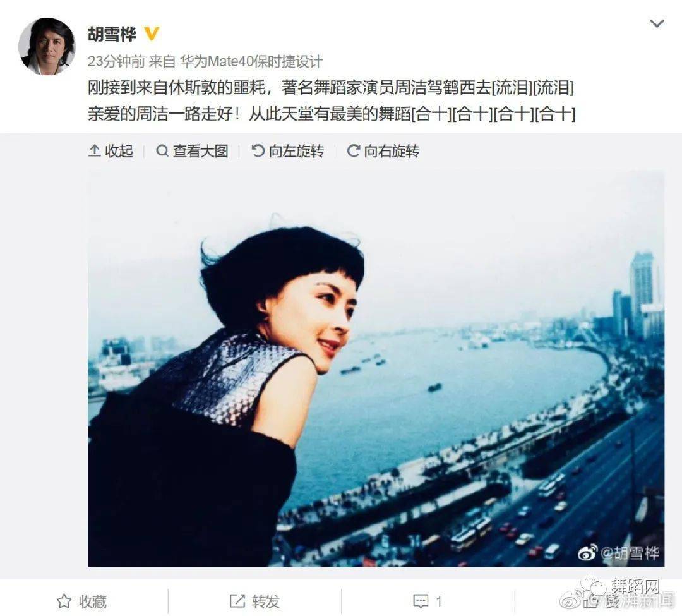Open the post options chevron menu
682x616 pixels.
(656, 23)
